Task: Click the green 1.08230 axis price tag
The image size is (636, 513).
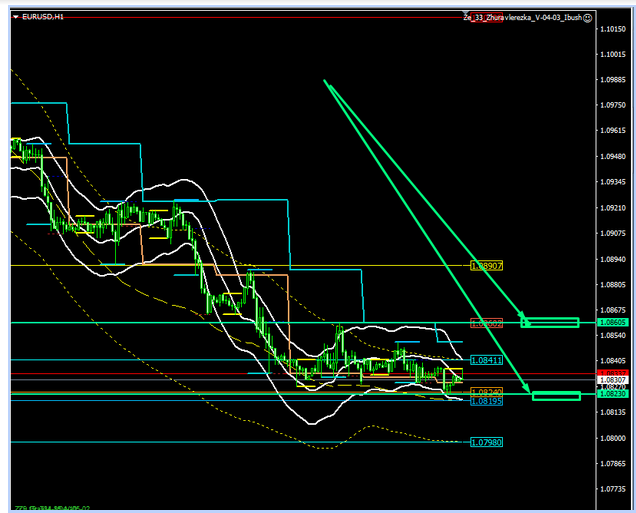Action: point(612,395)
